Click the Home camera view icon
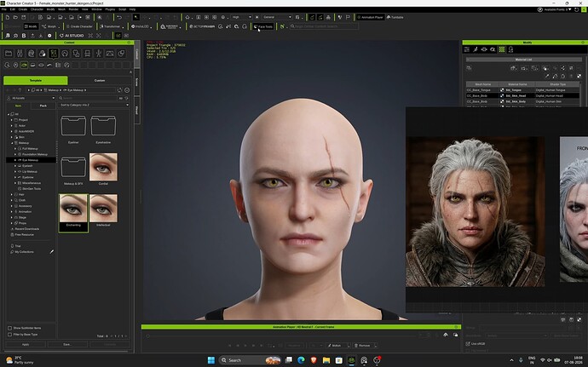This screenshot has height=367, width=588. click(187, 17)
